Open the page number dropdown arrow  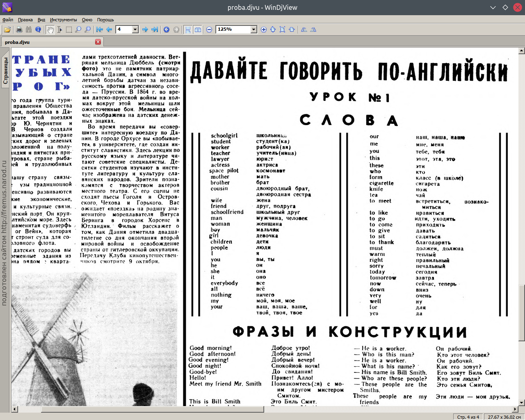point(135,30)
